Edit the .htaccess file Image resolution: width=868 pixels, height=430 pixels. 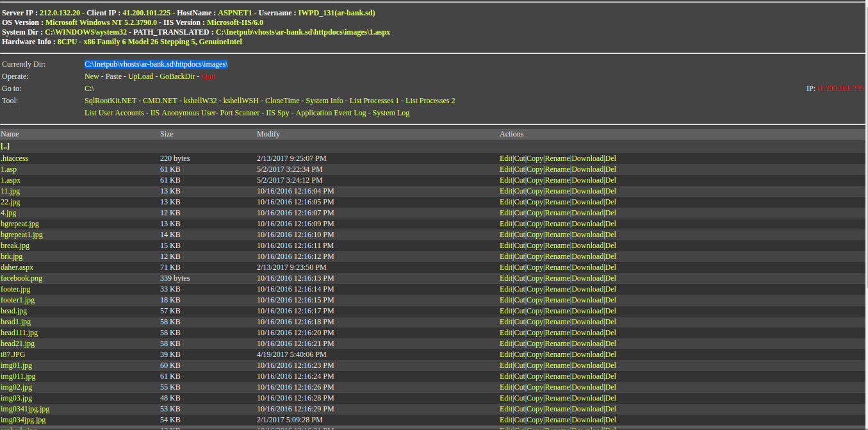[x=506, y=158]
